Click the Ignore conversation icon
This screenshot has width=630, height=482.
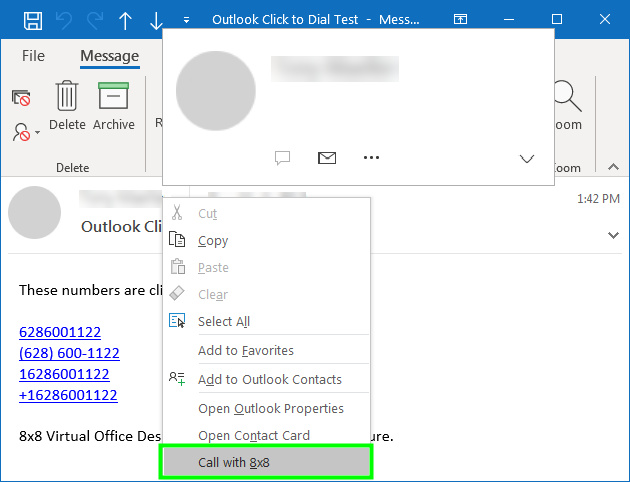point(21,98)
